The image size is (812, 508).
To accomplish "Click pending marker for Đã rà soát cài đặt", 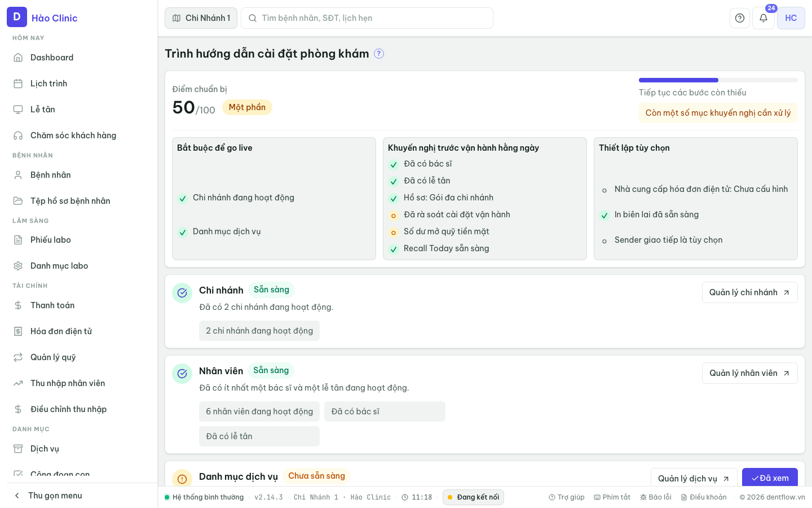I will click(394, 216).
